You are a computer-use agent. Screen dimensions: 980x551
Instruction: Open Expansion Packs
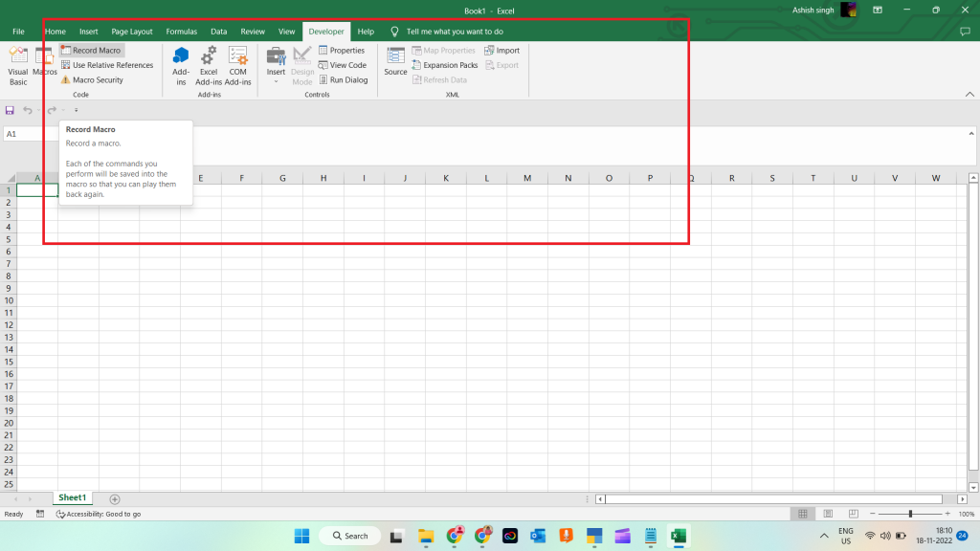(444, 65)
